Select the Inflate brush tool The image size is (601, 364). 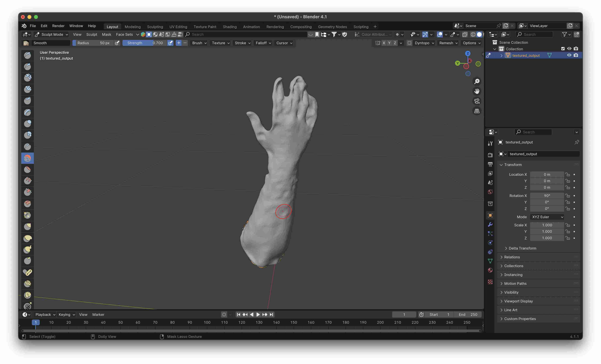click(27, 124)
